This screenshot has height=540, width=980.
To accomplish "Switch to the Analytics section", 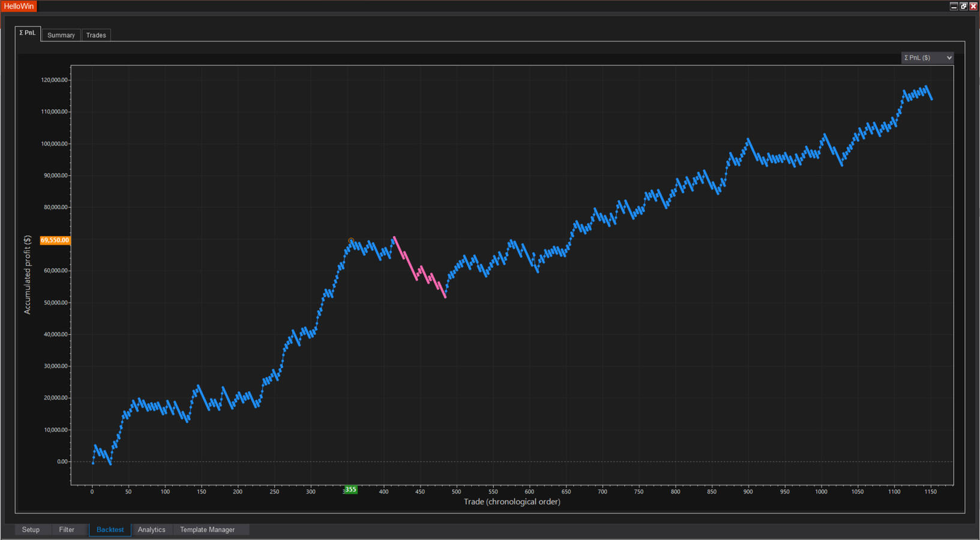I will (x=151, y=530).
